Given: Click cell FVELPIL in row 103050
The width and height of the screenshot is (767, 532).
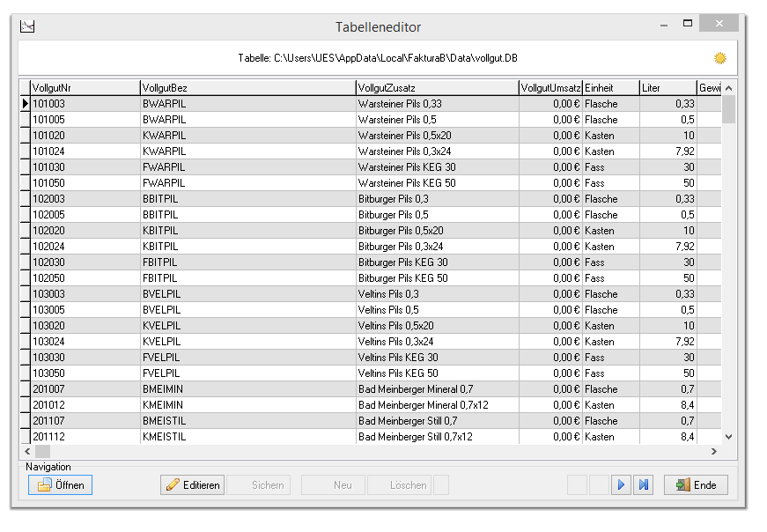Looking at the screenshot, I should 248,373.
